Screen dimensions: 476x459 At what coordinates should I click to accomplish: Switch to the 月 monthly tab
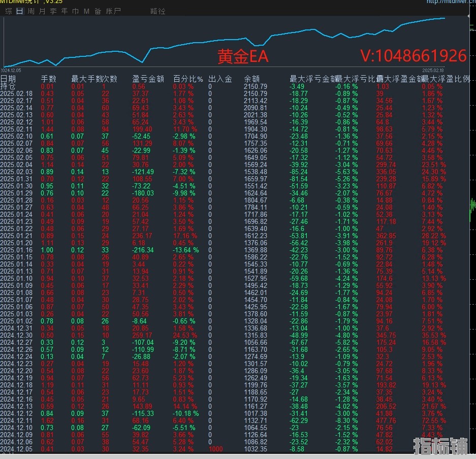[x=42, y=11]
